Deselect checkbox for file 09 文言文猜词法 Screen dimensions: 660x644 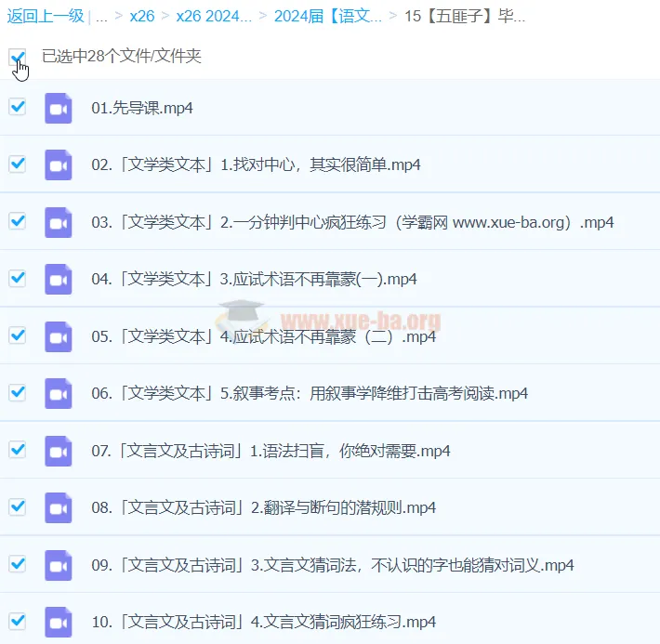click(x=17, y=564)
